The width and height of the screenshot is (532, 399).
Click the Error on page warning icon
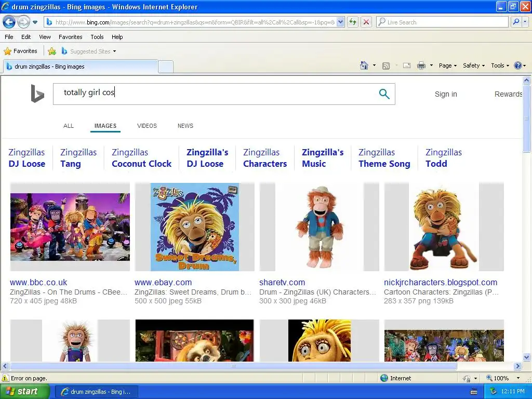tap(5, 378)
